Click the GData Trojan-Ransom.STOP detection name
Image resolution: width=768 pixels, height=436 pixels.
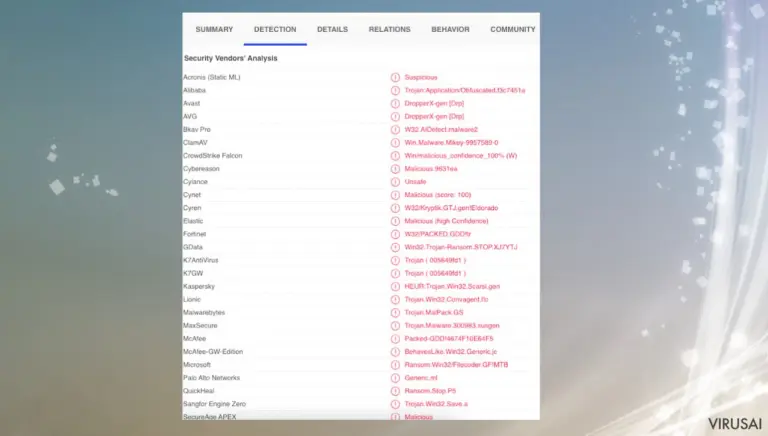[x=460, y=247]
